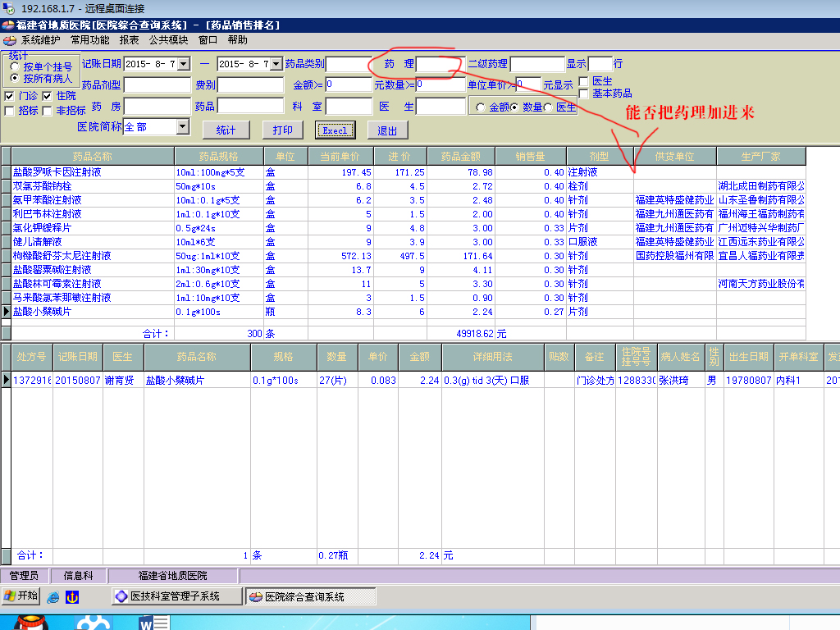This screenshot has height=630, width=840.
Task: Click the 药品金额 column header
Action: (461, 157)
